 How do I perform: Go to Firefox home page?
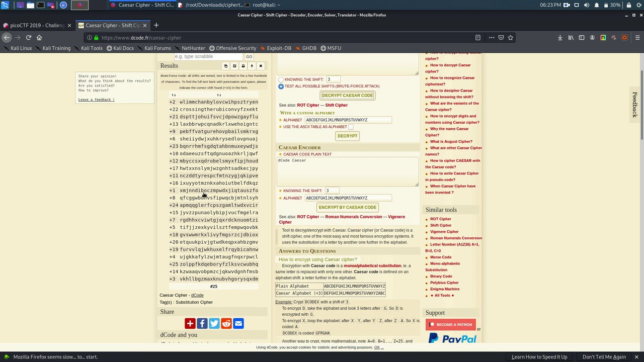click(x=39, y=38)
